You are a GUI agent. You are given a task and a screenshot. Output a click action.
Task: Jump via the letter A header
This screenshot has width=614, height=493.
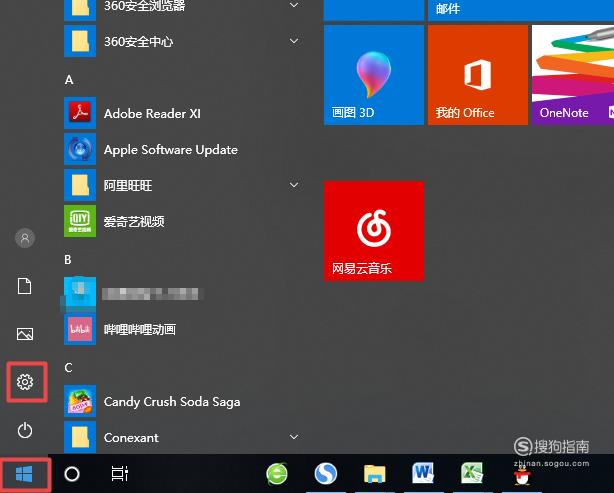pyautogui.click(x=69, y=80)
